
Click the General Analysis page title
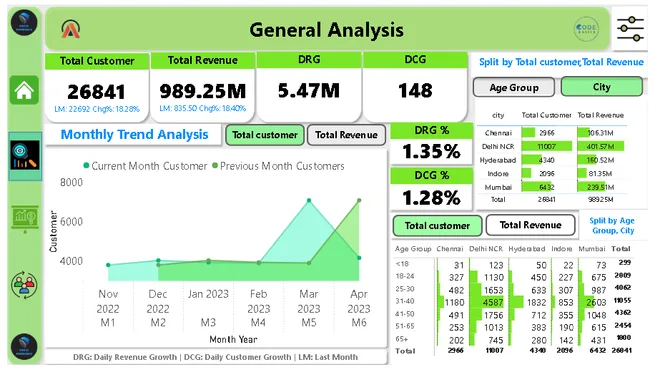[x=326, y=30]
